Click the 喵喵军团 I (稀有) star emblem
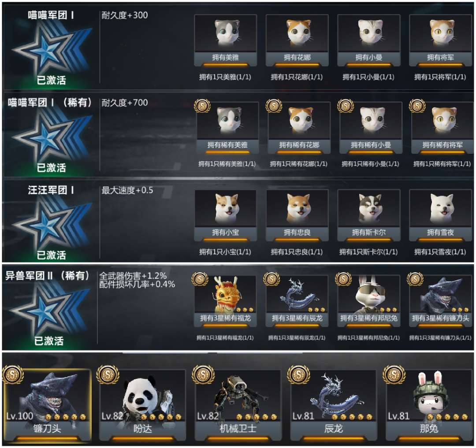The image size is (476, 448). [x=51, y=136]
